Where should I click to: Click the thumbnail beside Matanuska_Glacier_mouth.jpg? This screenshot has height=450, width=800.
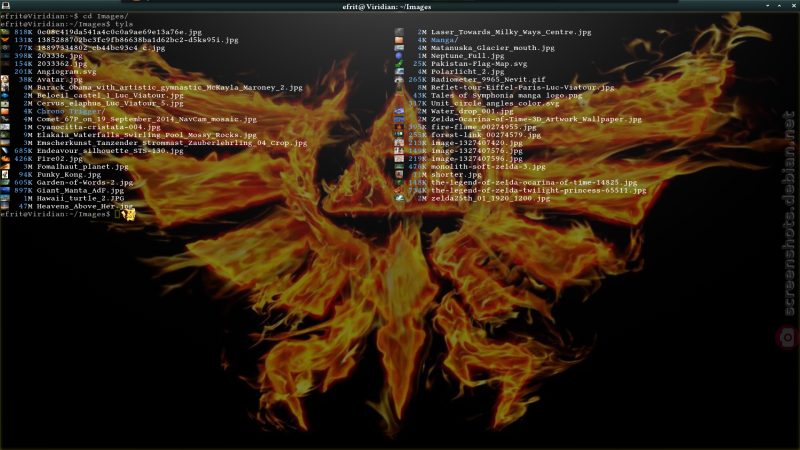pyautogui.click(x=399, y=47)
